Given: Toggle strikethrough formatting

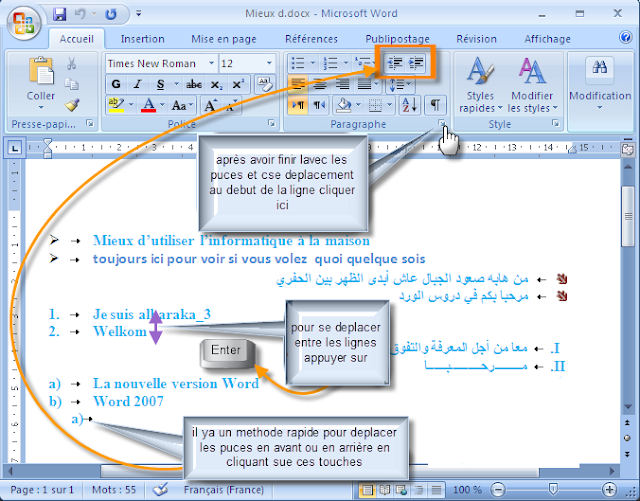Looking at the screenshot, I should 194,85.
